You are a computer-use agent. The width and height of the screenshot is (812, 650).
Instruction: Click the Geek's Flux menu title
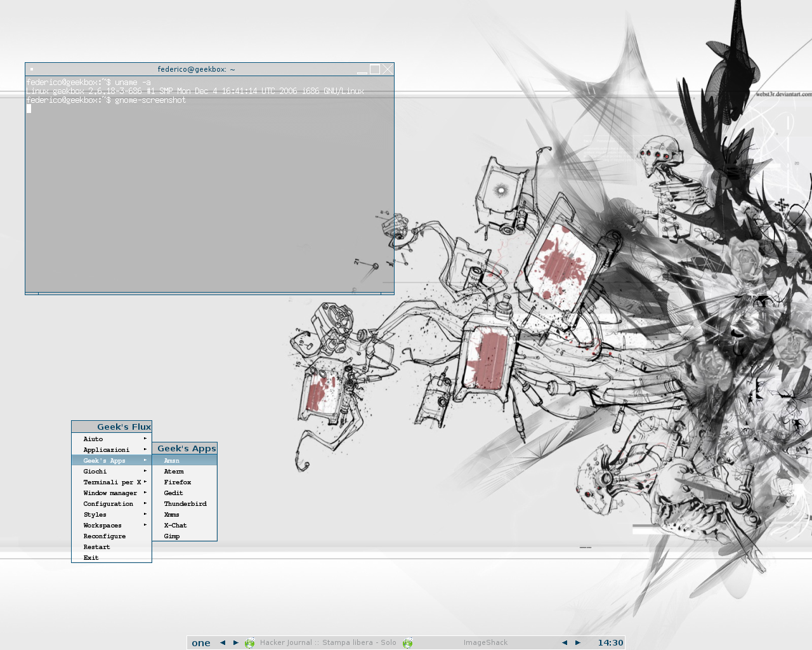112,427
